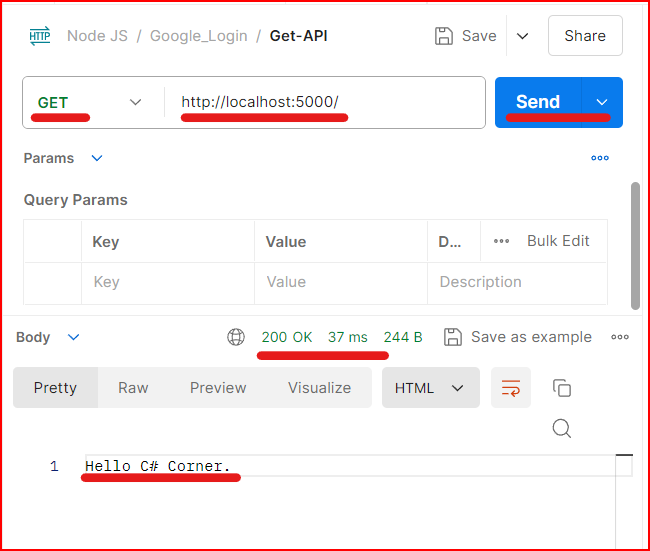The height and width of the screenshot is (551, 650).
Task: Click the HTTP request type icon
Action: pyautogui.click(x=40, y=36)
